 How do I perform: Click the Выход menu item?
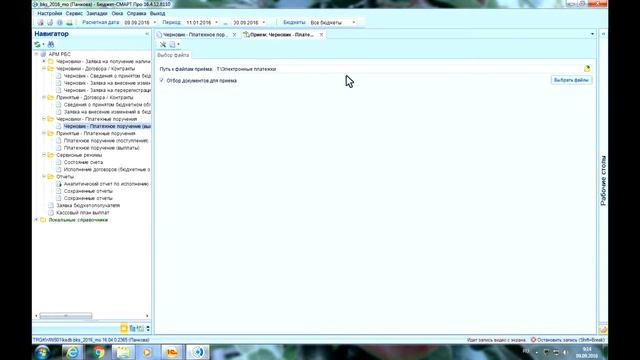[x=157, y=13]
